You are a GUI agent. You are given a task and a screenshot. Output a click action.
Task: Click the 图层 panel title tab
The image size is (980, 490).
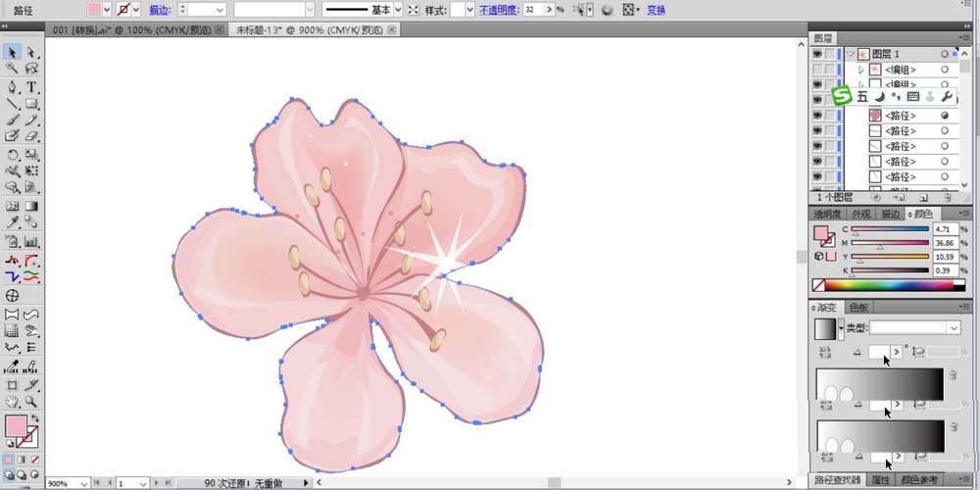point(823,39)
